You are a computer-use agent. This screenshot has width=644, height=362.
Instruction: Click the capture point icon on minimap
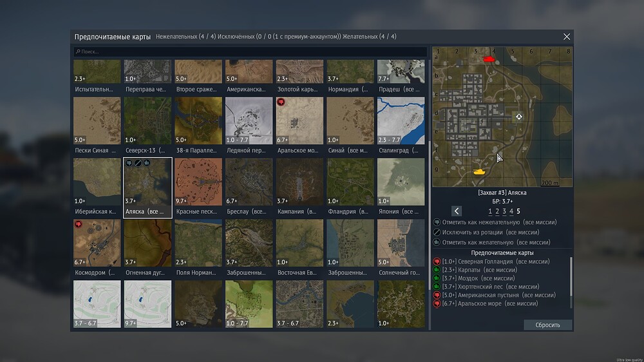[519, 117]
